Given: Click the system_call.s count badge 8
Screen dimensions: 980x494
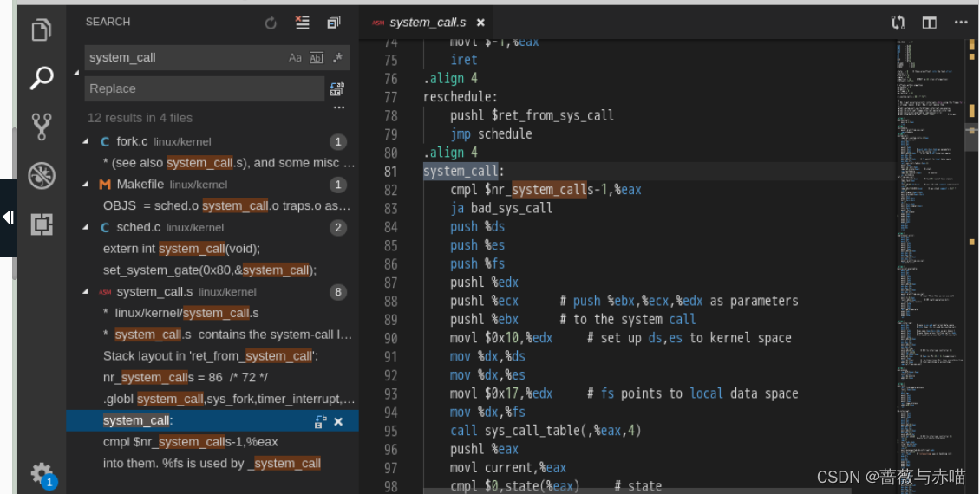Looking at the screenshot, I should click(x=338, y=292).
